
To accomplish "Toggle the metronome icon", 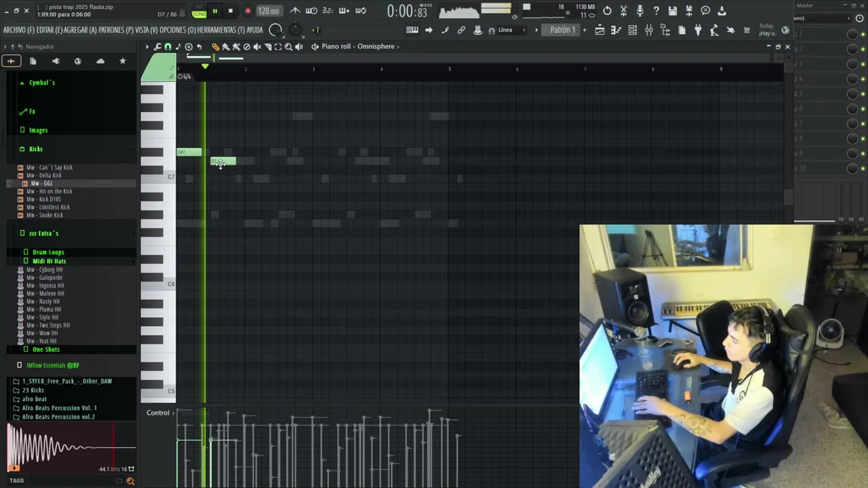I will pos(295,10).
